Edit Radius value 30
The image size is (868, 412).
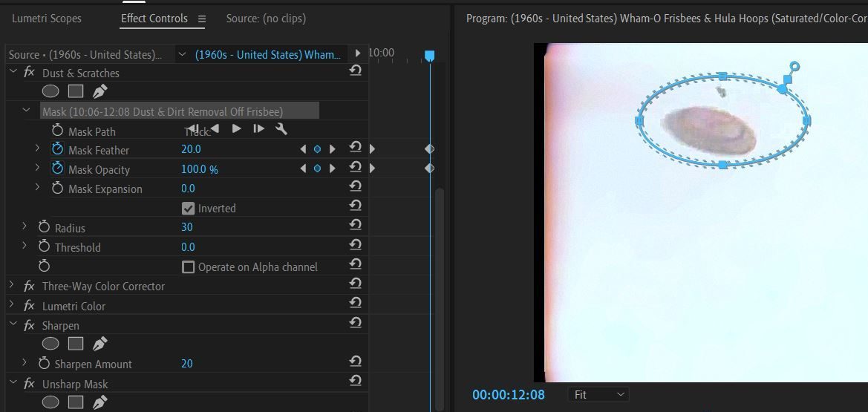[186, 227]
